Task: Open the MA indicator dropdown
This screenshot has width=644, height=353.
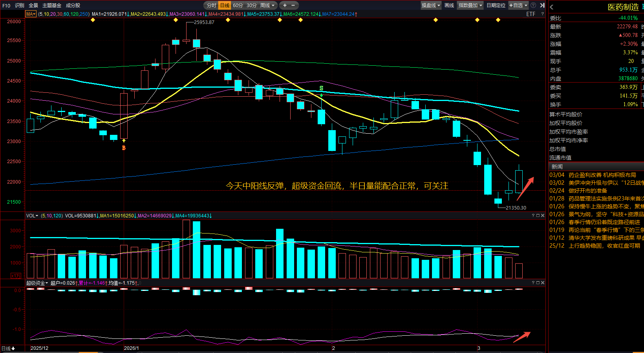Action: (x=31, y=14)
